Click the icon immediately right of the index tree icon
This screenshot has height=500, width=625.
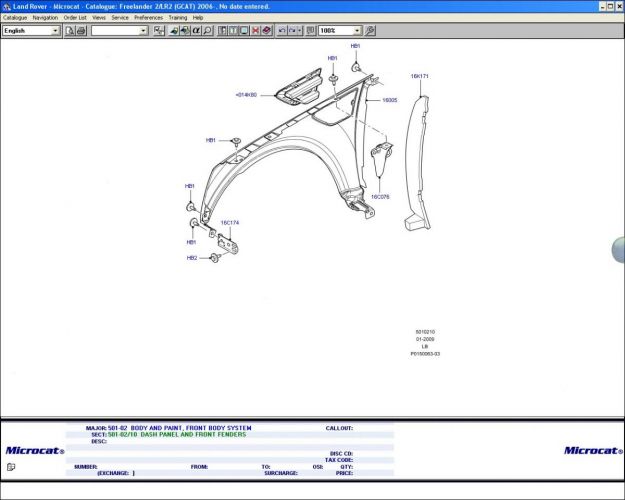coord(174,31)
